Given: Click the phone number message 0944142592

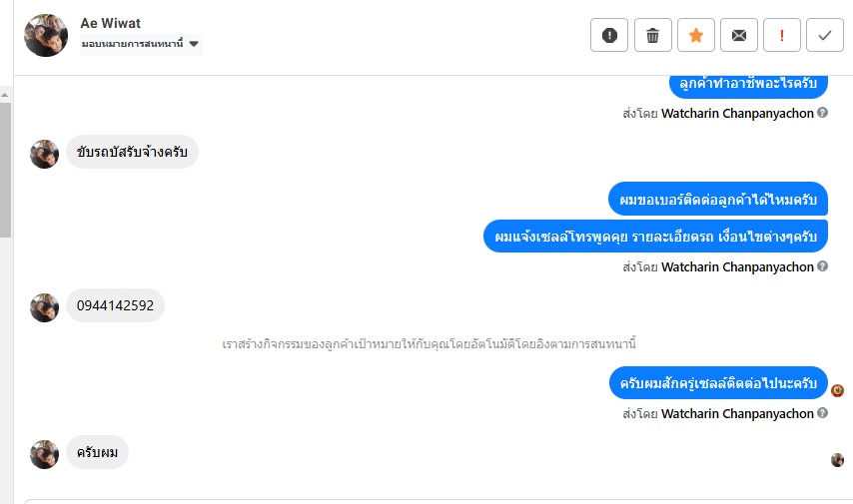Looking at the screenshot, I should click(x=115, y=305).
